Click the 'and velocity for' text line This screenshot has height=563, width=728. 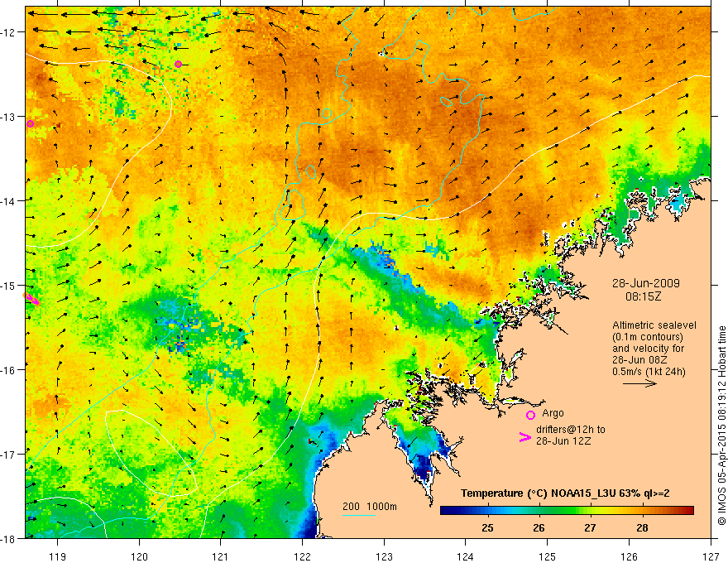tap(648, 349)
